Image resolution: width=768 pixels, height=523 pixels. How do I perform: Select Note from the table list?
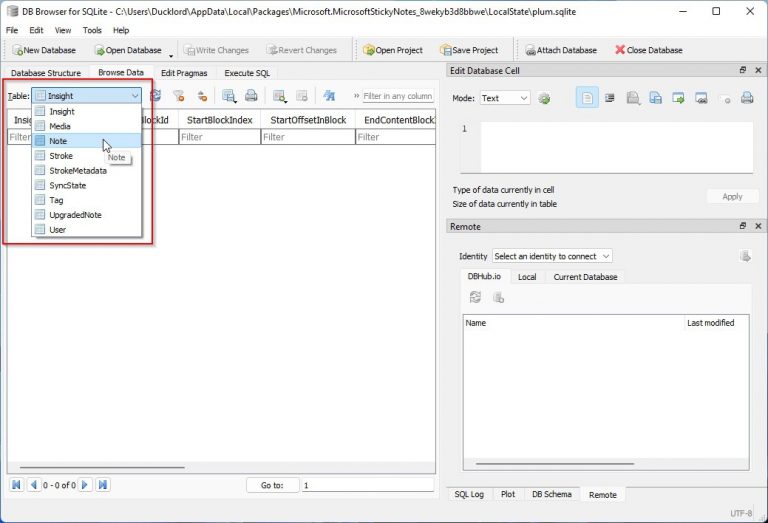[x=87, y=141]
